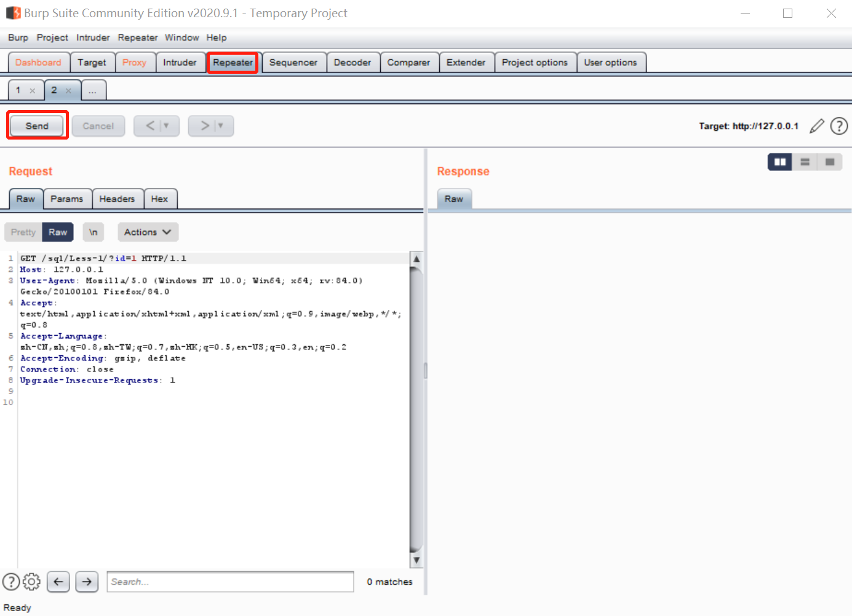Switch to the Project options tab
852x616 pixels.
[x=535, y=63]
